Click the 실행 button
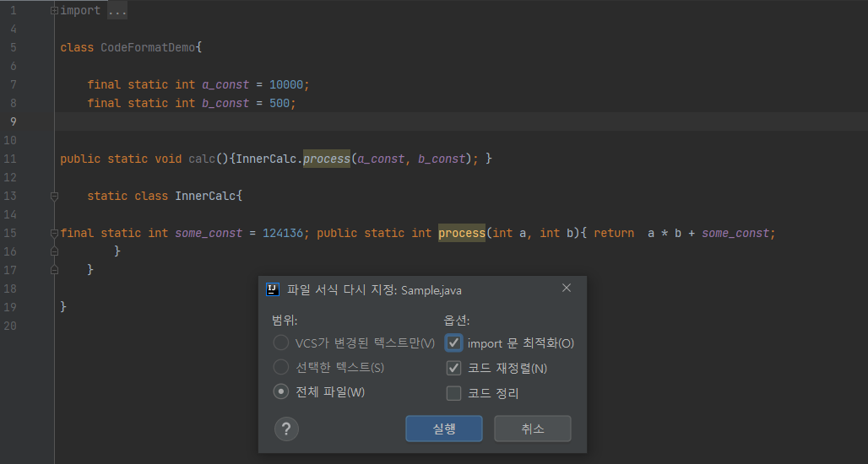The image size is (868, 464). tap(444, 429)
